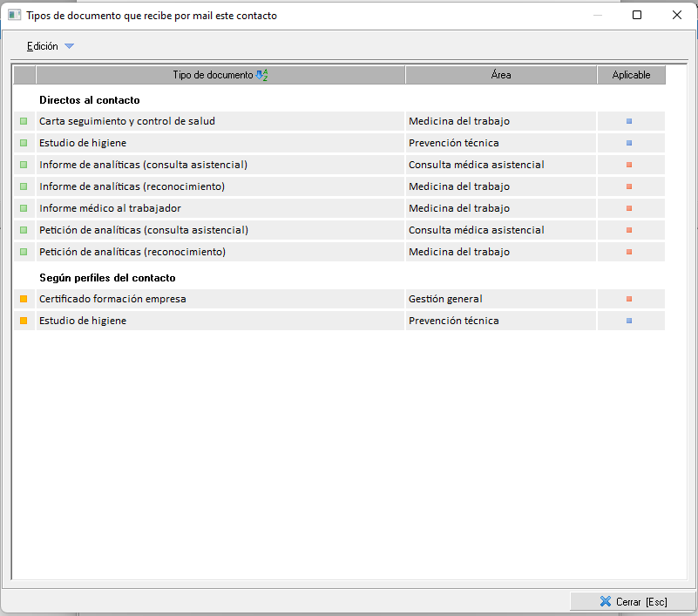Open the Edición dropdown arrow
The width and height of the screenshot is (698, 616).
(x=70, y=46)
